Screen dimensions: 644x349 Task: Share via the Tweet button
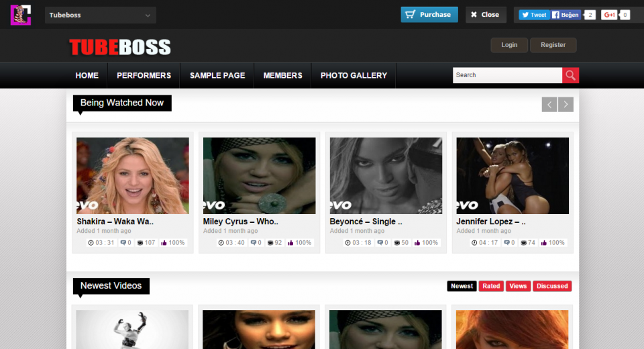click(534, 15)
